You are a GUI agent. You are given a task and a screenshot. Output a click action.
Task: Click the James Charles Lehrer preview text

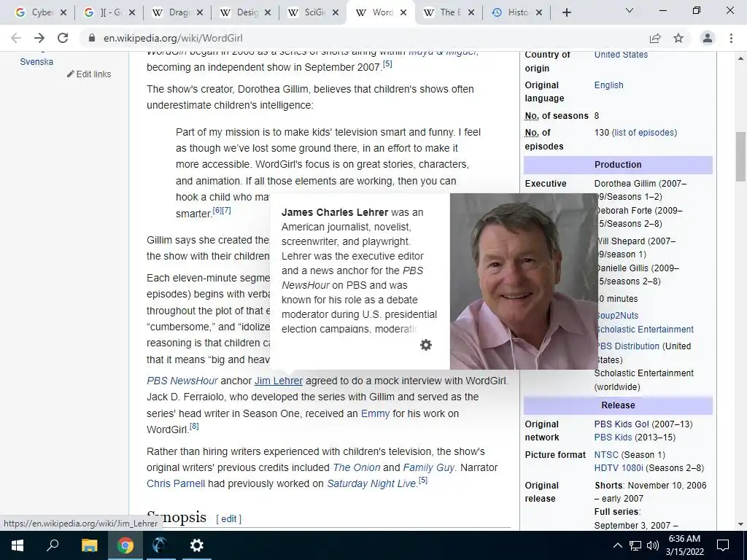(x=359, y=271)
